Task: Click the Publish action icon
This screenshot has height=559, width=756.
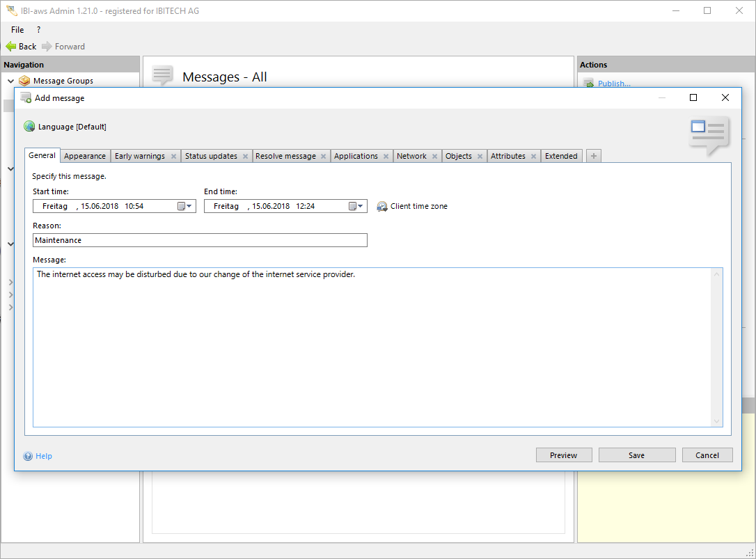Action: click(x=588, y=84)
